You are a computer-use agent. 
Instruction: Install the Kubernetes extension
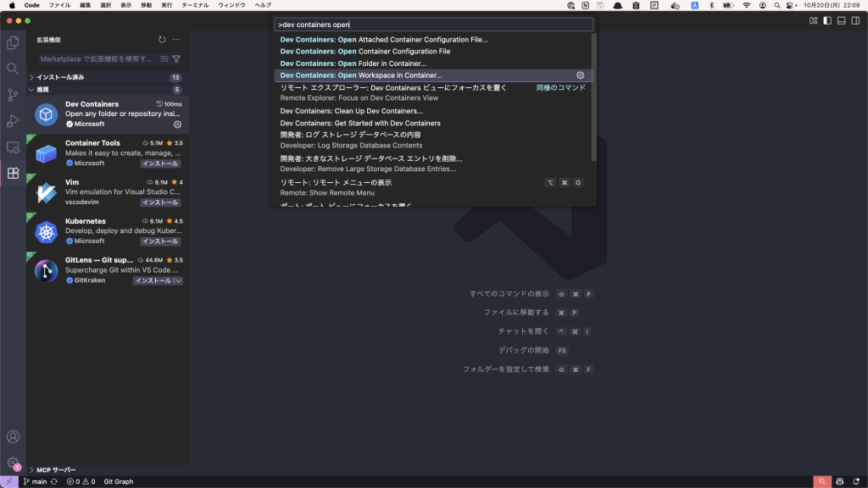pos(160,241)
